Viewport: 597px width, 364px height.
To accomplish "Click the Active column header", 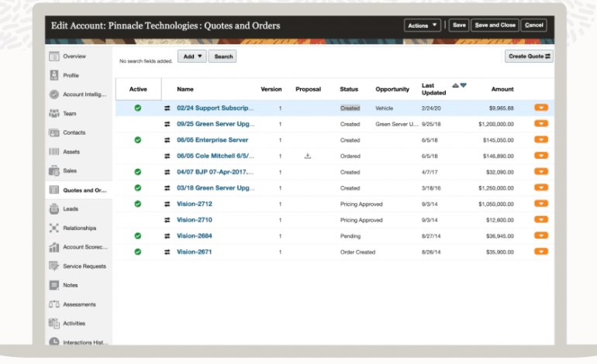I will 138,89.
